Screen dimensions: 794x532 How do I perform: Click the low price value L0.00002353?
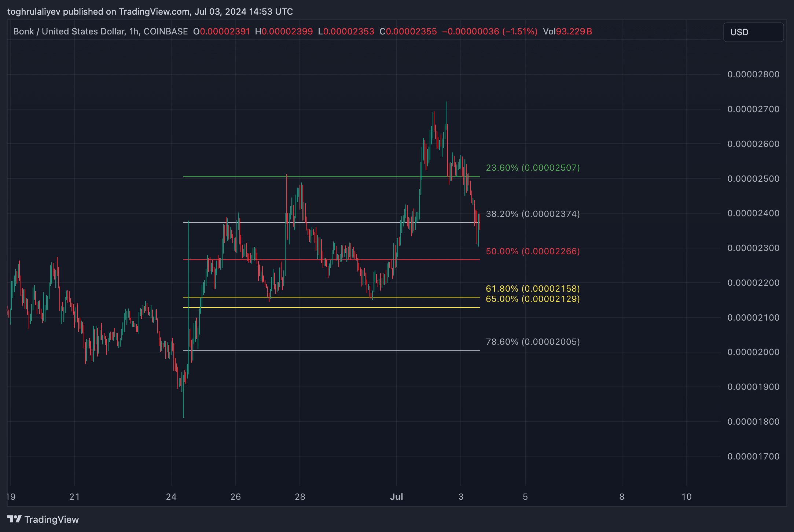tap(346, 32)
